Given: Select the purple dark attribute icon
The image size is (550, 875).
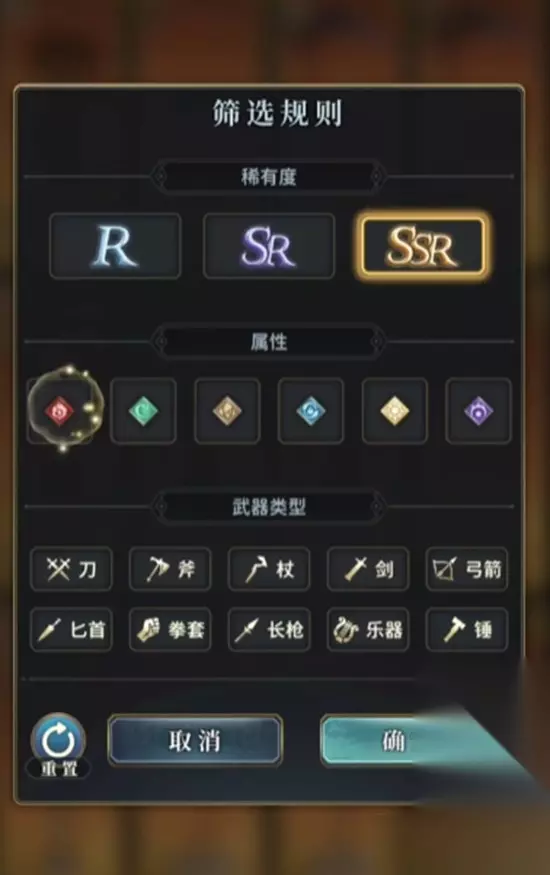Looking at the screenshot, I should point(478,411).
